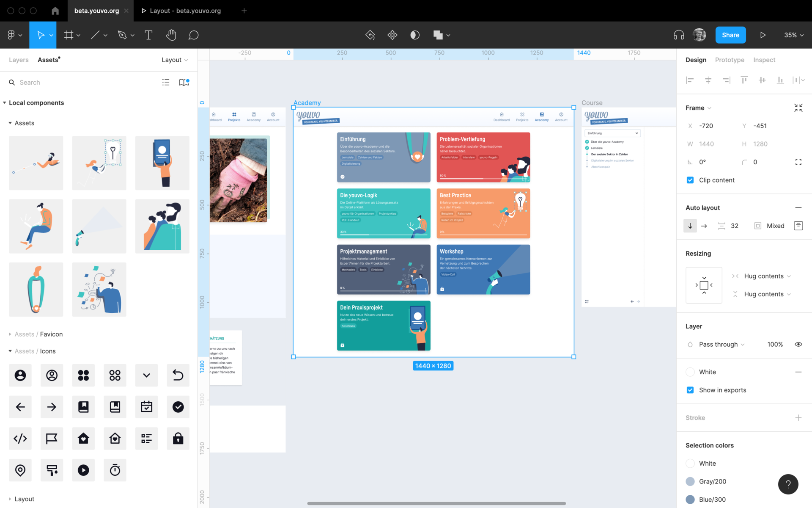The image size is (812, 508).
Task: Remove White fill with minus button
Action: point(798,372)
